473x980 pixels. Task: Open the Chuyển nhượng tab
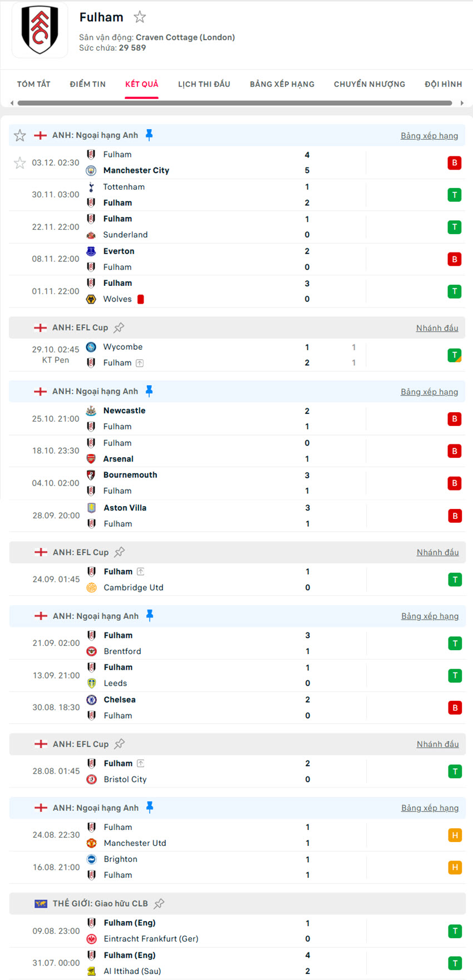click(x=369, y=84)
